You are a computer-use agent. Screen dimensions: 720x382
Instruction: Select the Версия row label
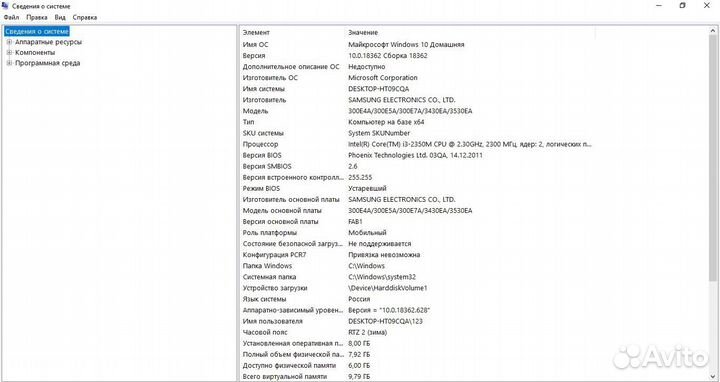(254, 56)
